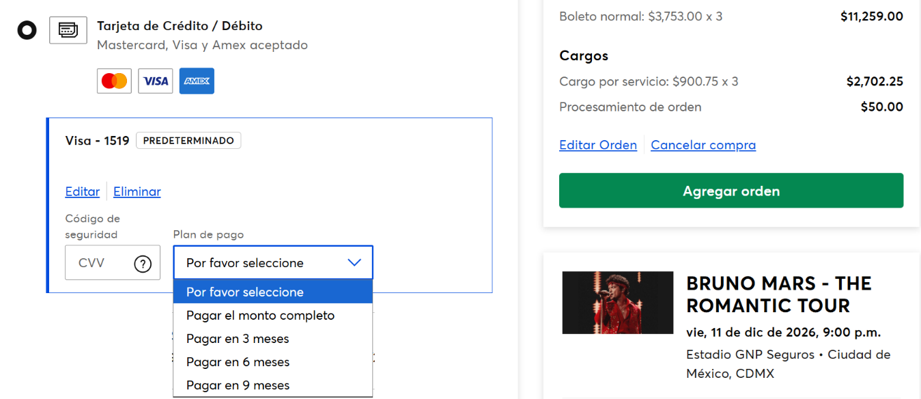The image size is (921, 399).
Task: Click the PREDETERMINADO badge on Visa card
Action: [x=189, y=141]
